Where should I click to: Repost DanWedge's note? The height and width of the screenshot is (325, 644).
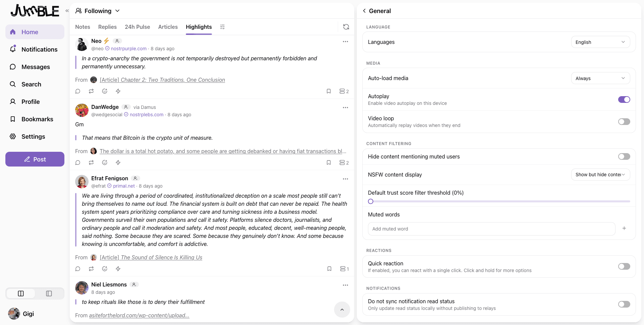coord(91,162)
